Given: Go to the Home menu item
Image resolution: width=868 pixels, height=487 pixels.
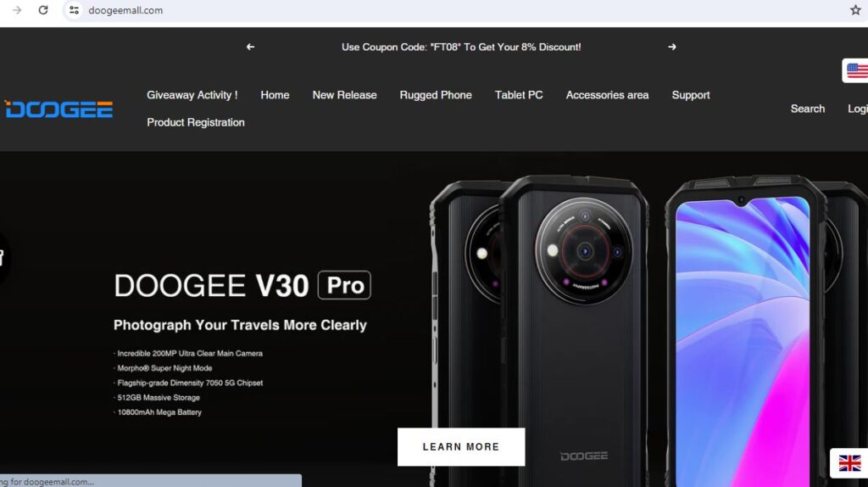Looking at the screenshot, I should click(275, 95).
